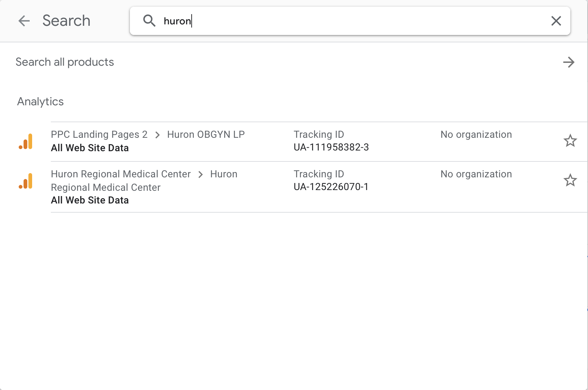This screenshot has width=588, height=390.
Task: Click Analytics icon for Huron OBGYN LP
Action: tap(26, 141)
